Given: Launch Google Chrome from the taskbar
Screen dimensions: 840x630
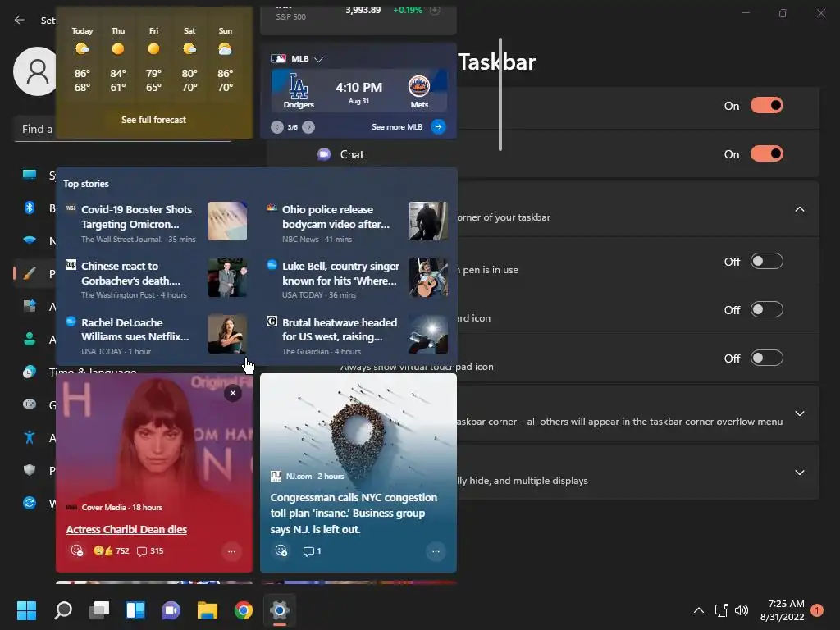Looking at the screenshot, I should click(x=243, y=610).
